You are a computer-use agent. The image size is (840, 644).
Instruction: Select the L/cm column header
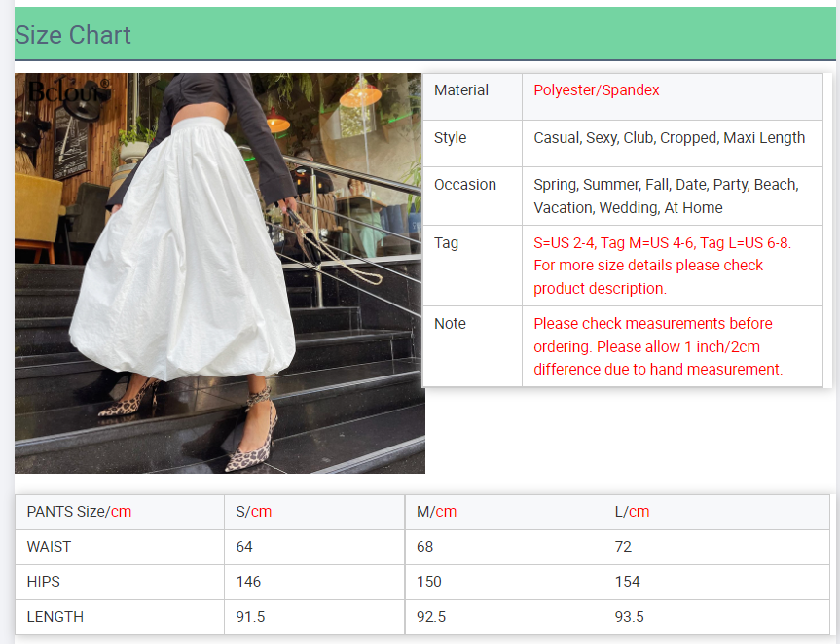[632, 512]
